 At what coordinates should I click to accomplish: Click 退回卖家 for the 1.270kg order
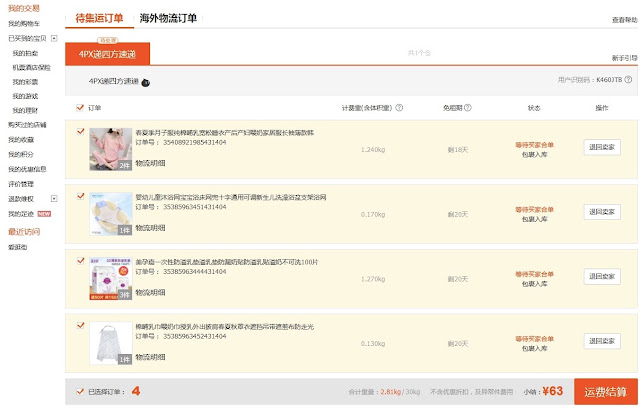pos(602,276)
